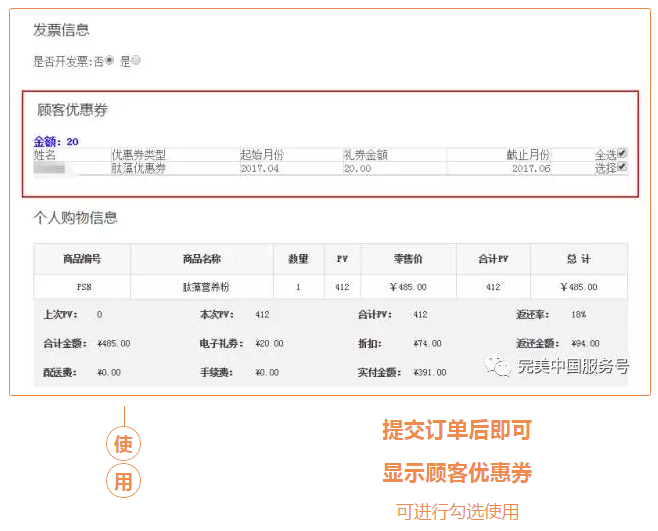Screen dimensions: 658x531
Task: Click the 肽藻优惠券 coupon entry
Action: (138, 169)
